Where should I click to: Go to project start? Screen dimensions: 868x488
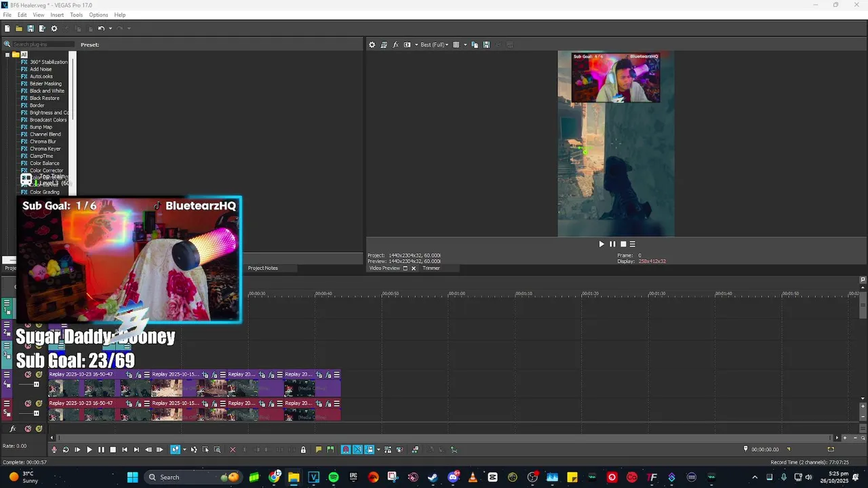[125, 449]
